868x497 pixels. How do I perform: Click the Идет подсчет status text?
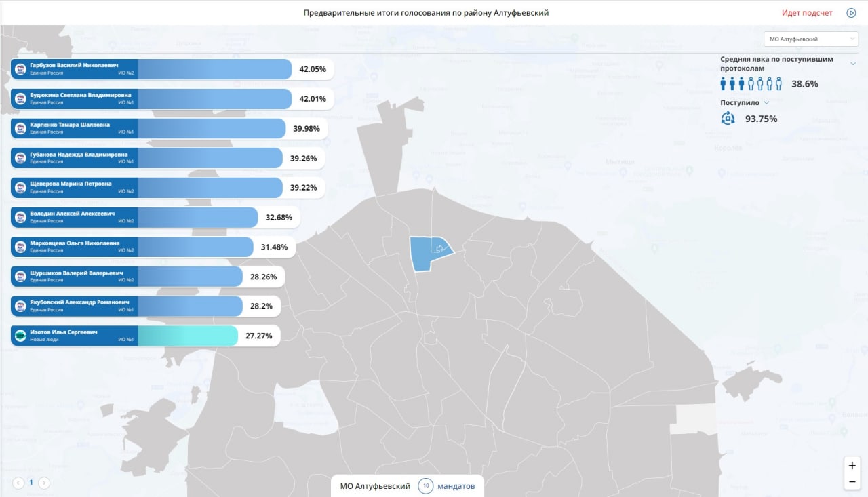coord(807,13)
